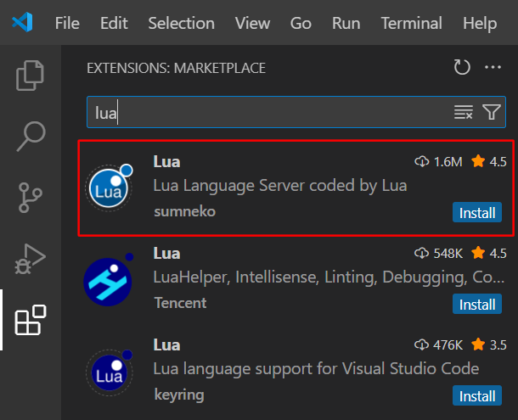This screenshot has height=420, width=518.
Task: Click the Tencent extension's 4.5 rating
Action: 489,253
